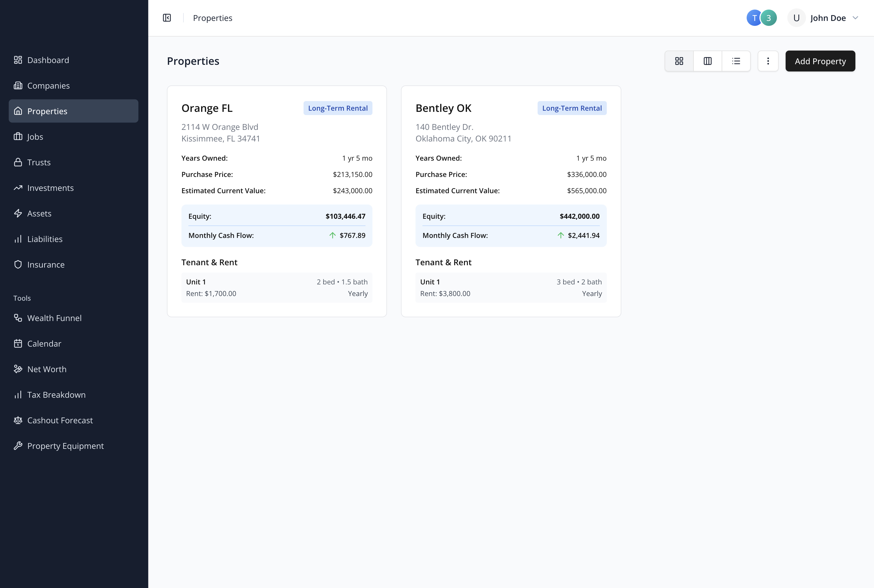Switch to list view
This screenshot has width=874, height=588.
(x=736, y=61)
